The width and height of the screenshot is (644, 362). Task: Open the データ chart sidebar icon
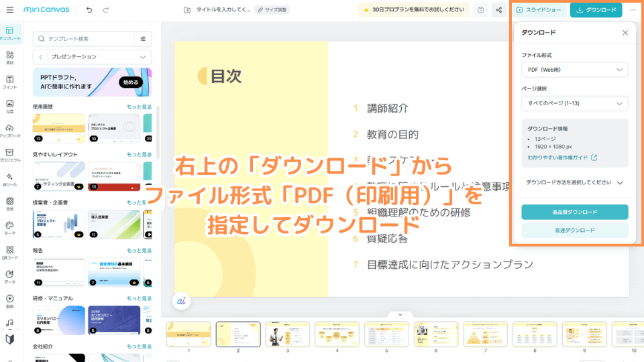point(10,277)
